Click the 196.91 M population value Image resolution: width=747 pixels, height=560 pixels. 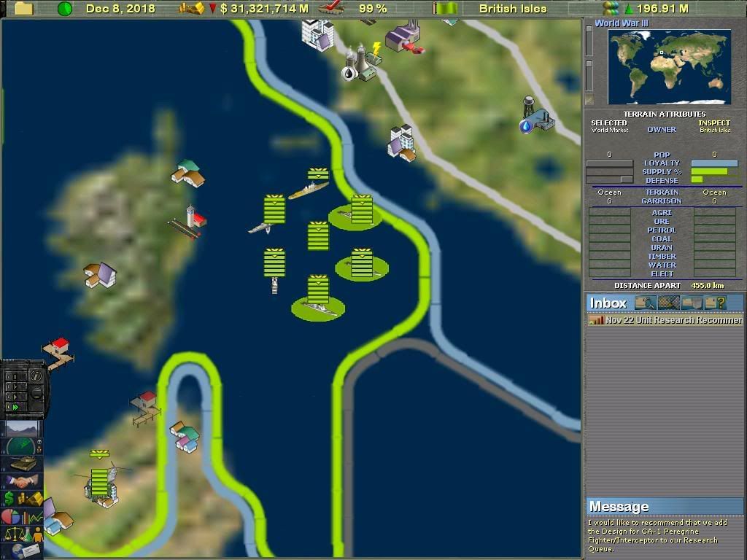pyautogui.click(x=662, y=9)
